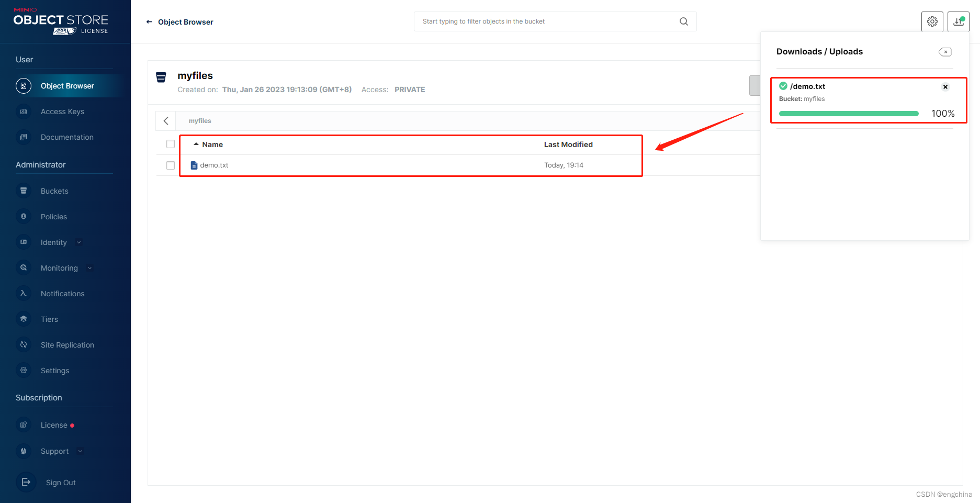
Task: Click the /demo.txt upload progress bar
Action: pyautogui.click(x=849, y=114)
